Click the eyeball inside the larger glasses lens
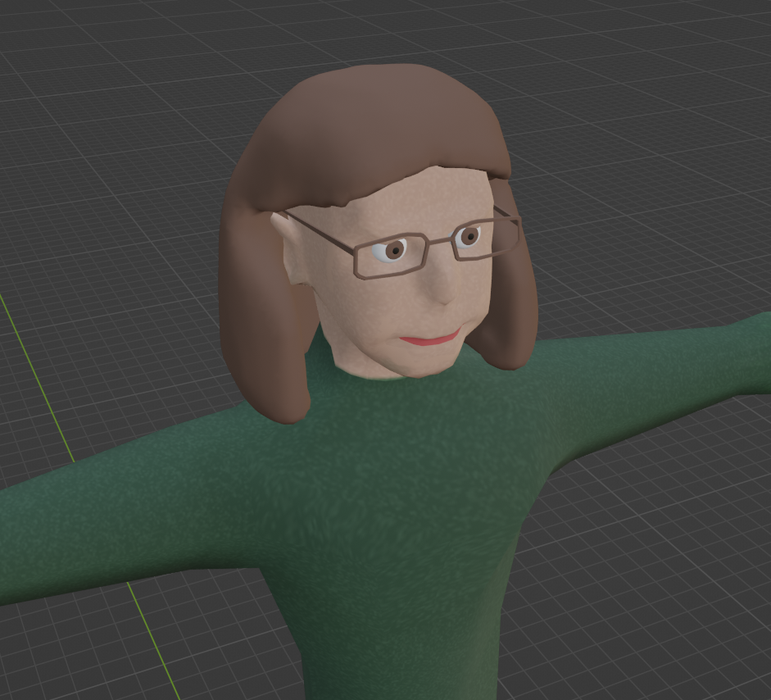The width and height of the screenshot is (771, 700). click(389, 250)
